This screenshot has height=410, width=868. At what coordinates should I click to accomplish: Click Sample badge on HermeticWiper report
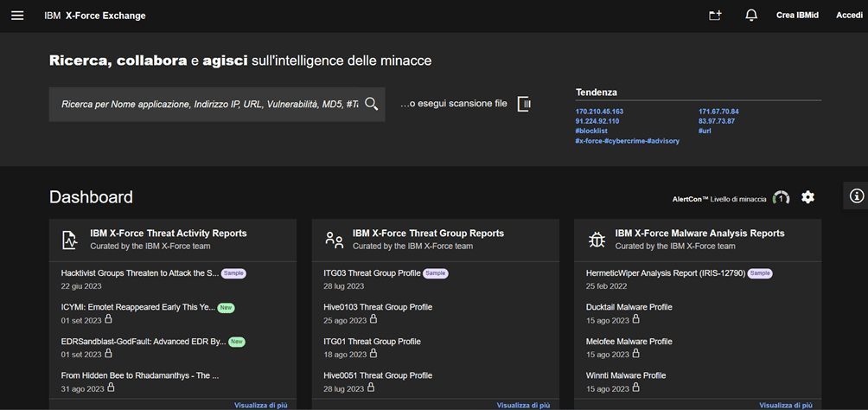(760, 273)
